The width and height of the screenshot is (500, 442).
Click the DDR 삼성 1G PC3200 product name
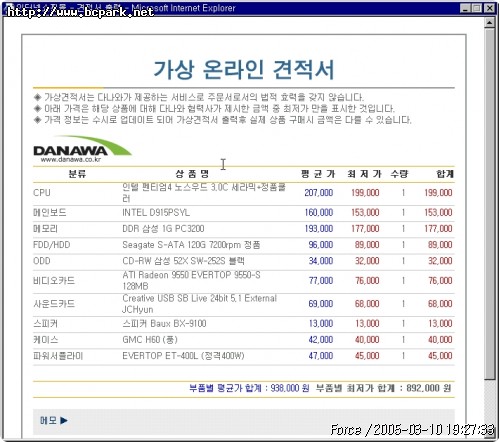pos(163,229)
